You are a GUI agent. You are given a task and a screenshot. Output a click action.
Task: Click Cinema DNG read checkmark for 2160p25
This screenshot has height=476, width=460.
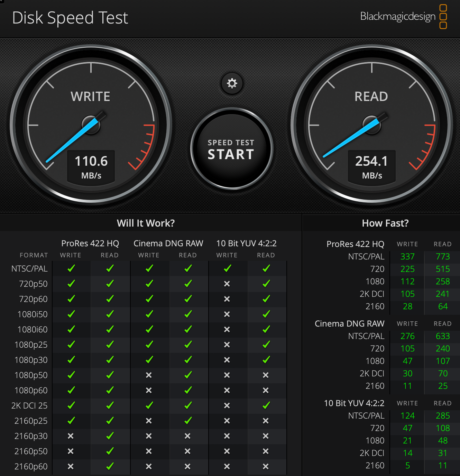coord(188,421)
